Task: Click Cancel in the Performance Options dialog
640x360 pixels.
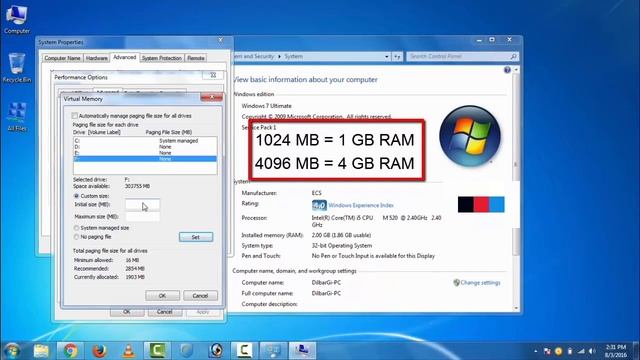Action: point(164,312)
